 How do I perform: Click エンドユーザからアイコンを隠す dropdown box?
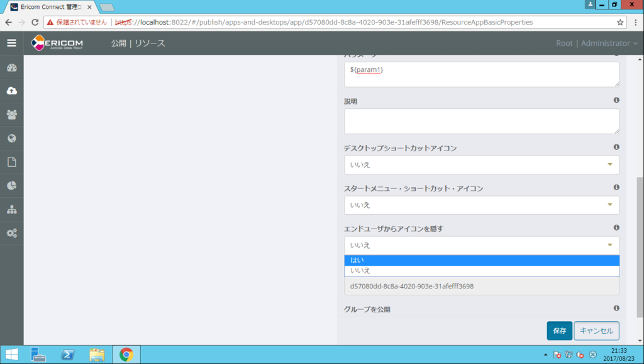481,245
